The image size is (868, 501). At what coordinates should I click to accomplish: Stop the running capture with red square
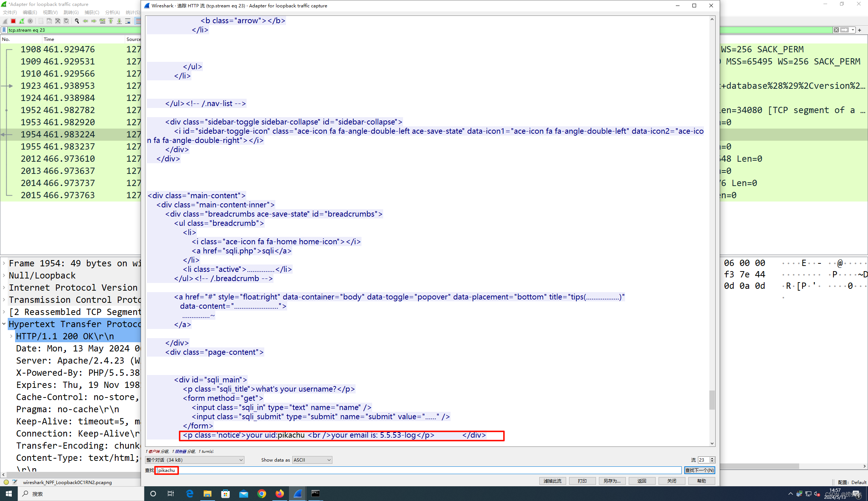pyautogui.click(x=13, y=21)
